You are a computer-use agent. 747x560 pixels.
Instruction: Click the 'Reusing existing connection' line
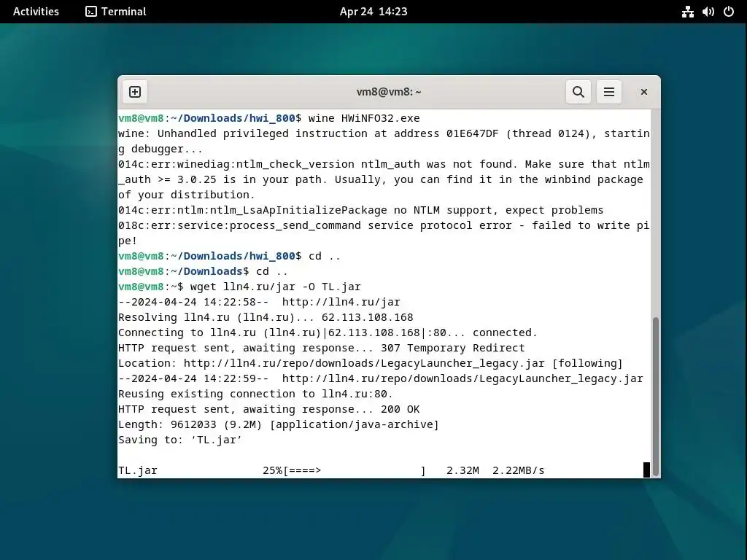click(x=255, y=394)
